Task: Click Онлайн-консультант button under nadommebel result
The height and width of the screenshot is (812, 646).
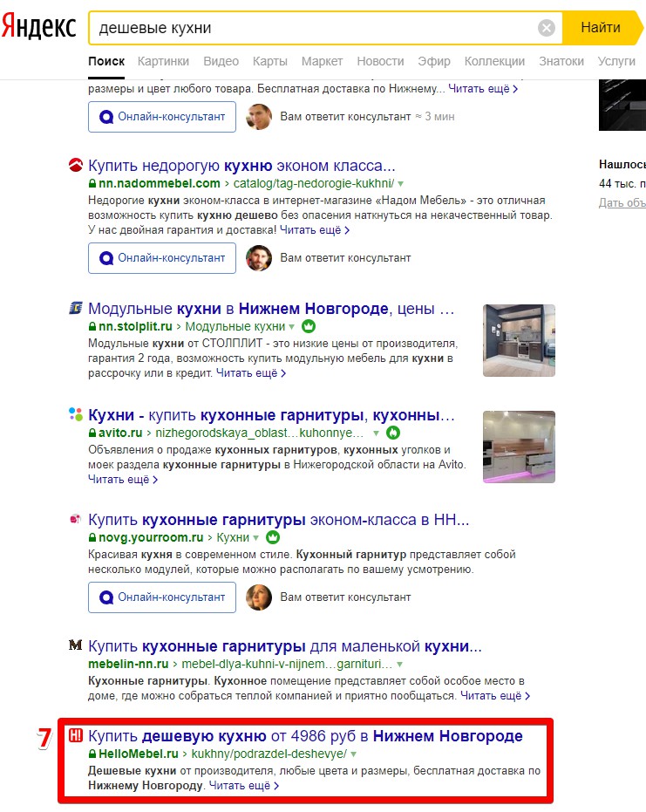Action: click(x=162, y=258)
